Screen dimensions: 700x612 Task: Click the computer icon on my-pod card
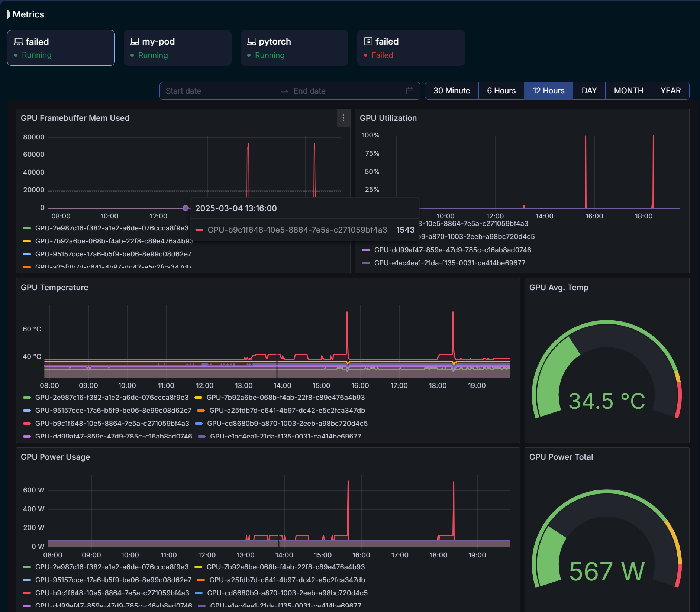(x=135, y=42)
